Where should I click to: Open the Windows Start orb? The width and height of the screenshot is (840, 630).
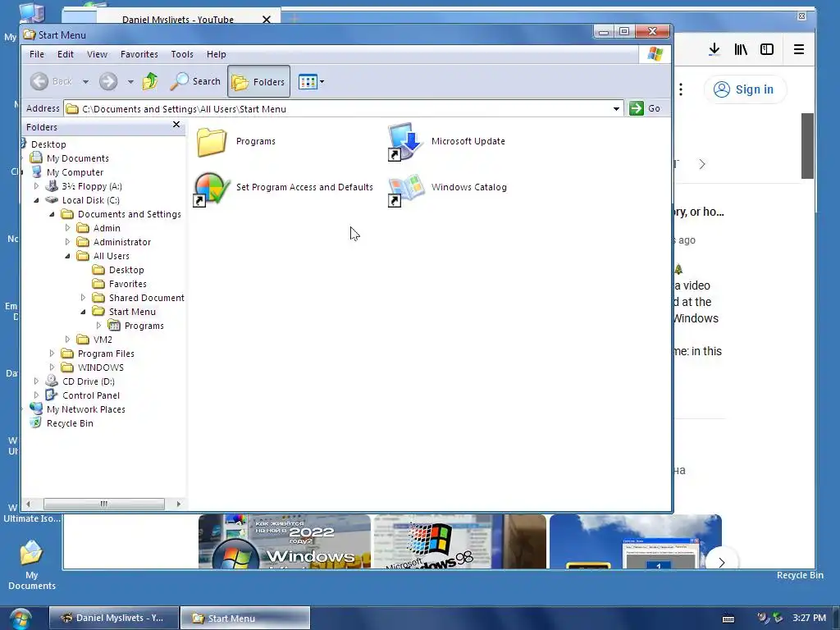pyautogui.click(x=21, y=619)
